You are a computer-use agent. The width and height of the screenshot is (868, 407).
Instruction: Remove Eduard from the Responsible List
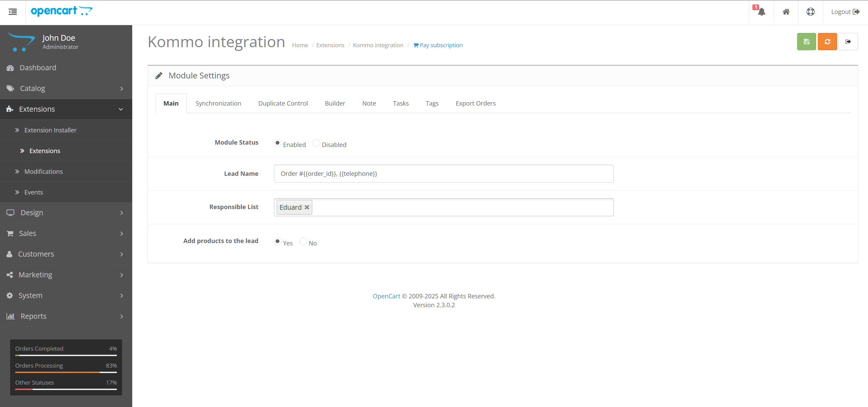(x=307, y=207)
